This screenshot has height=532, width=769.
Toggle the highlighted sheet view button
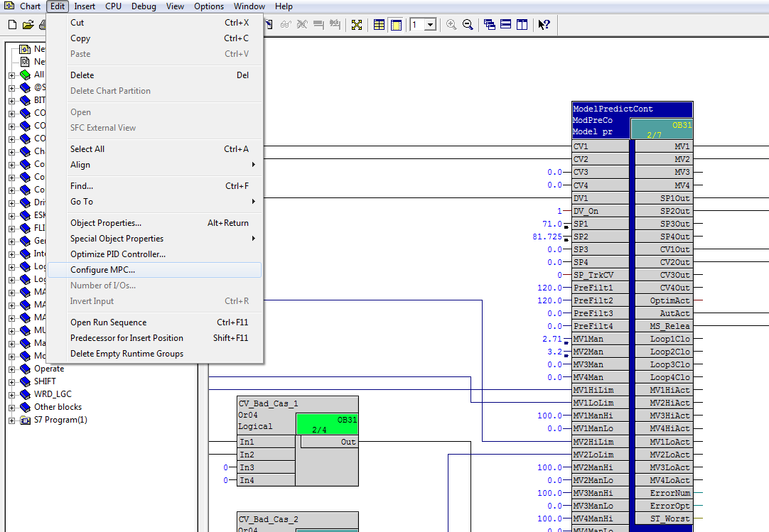[x=396, y=25]
